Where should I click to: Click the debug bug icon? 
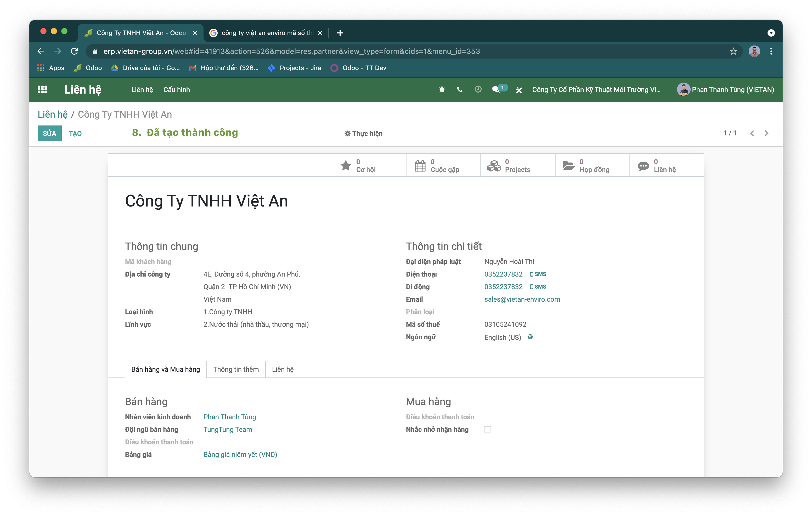click(442, 89)
